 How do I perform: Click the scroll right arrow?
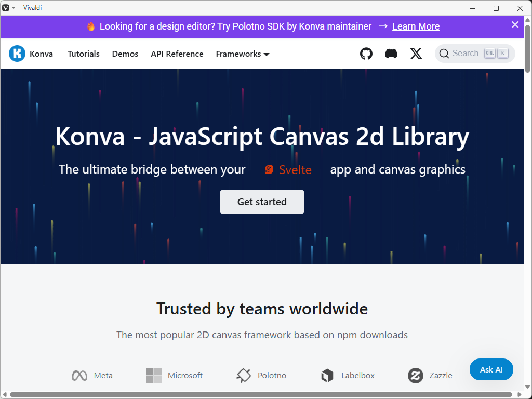(x=520, y=395)
